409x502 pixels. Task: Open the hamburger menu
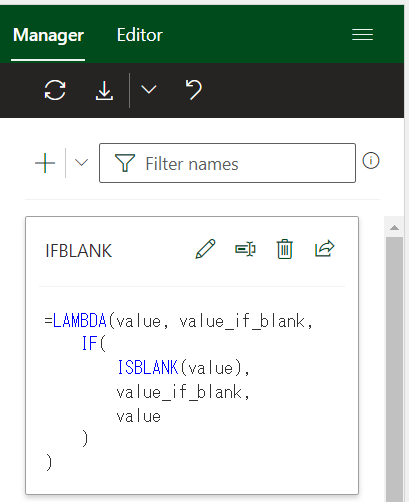(x=362, y=35)
